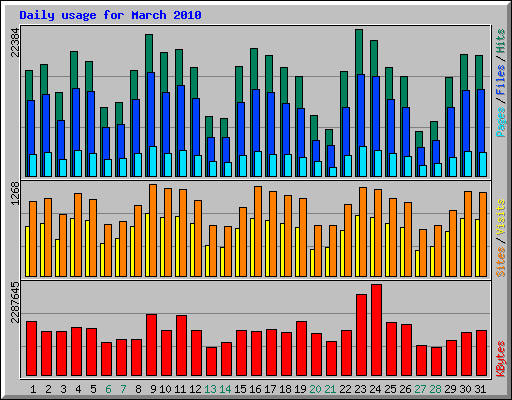Click green weekend day 13 label
Viewport: 512px width, 400px height.
(210, 389)
